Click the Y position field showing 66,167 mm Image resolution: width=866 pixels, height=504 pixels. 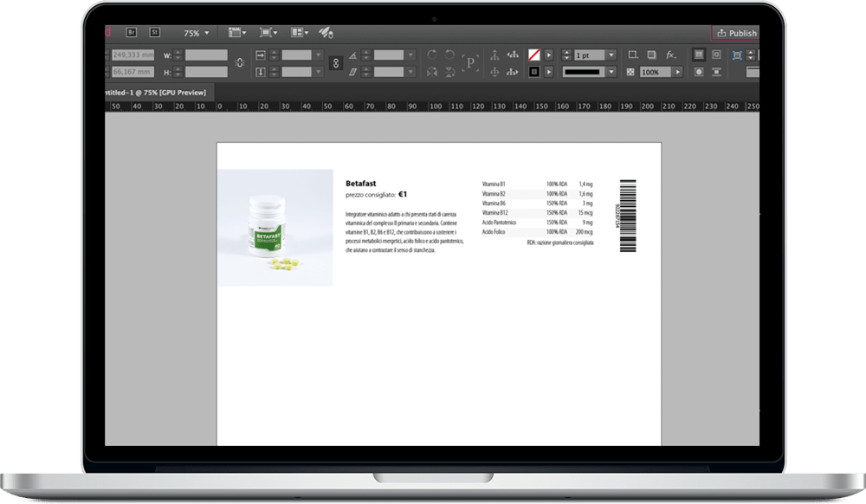(133, 72)
